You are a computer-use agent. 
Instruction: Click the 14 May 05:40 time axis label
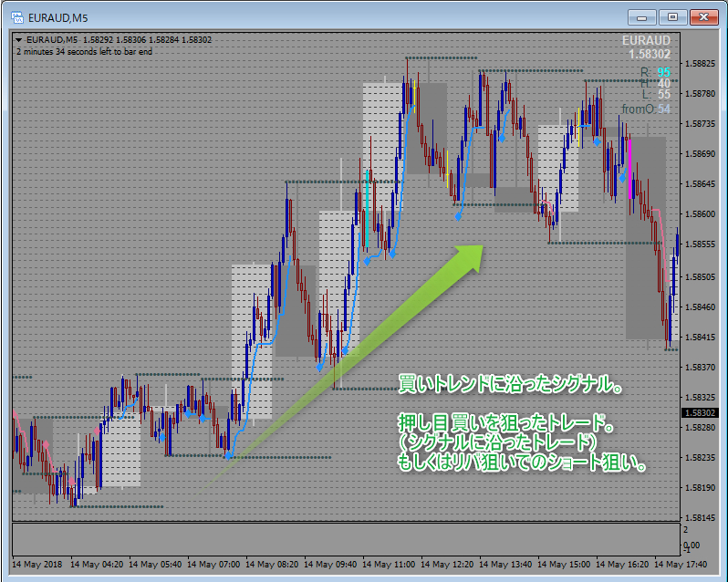click(155, 565)
